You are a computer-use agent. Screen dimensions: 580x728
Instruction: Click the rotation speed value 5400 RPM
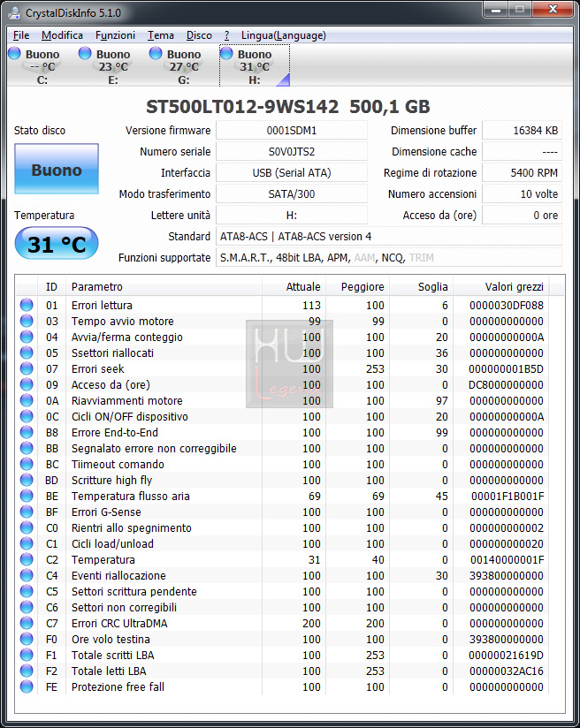pyautogui.click(x=522, y=172)
